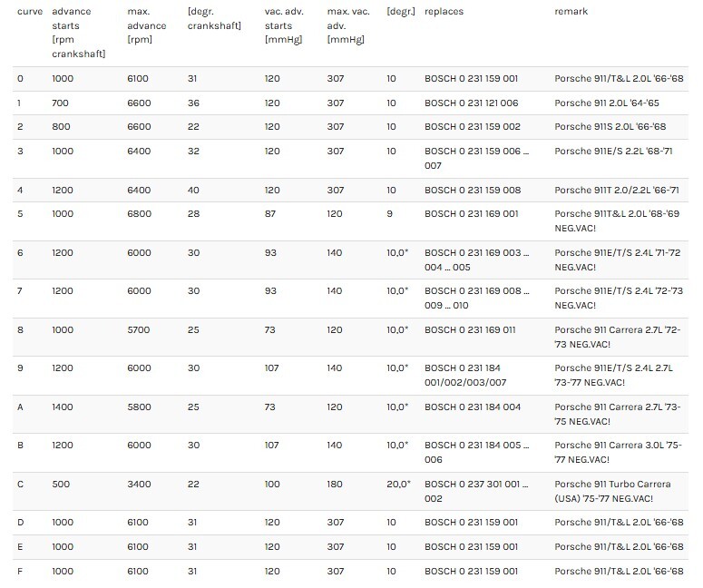Select the value 40 in curve 4 row
Viewport: 703px width, 588px height.
pos(193,191)
